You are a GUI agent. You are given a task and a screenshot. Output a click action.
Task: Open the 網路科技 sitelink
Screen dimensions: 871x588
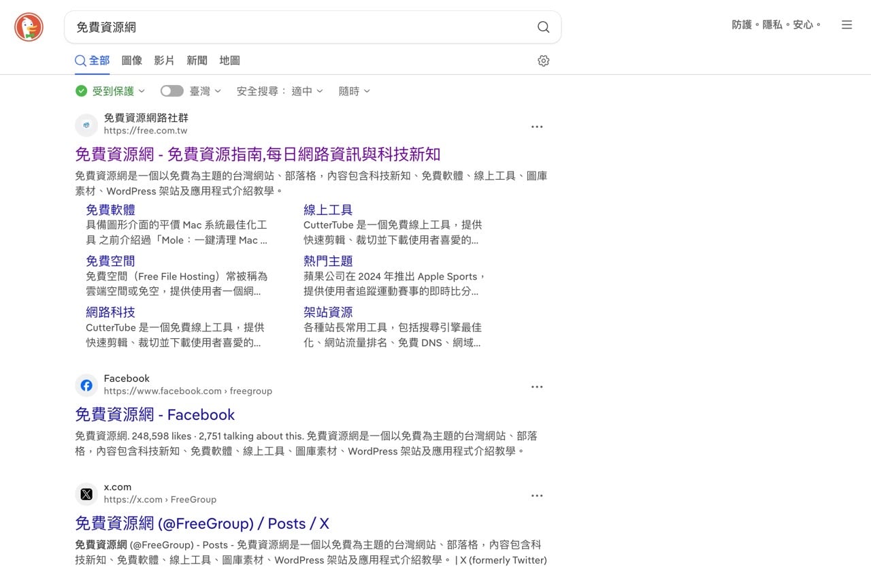point(110,312)
